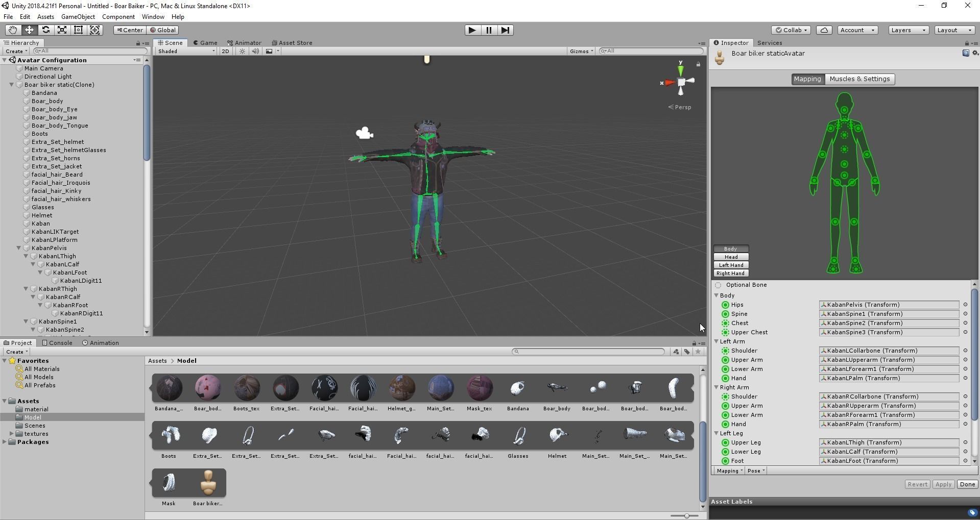980x520 pixels.
Task: Select the Move tool
Action: tap(29, 30)
